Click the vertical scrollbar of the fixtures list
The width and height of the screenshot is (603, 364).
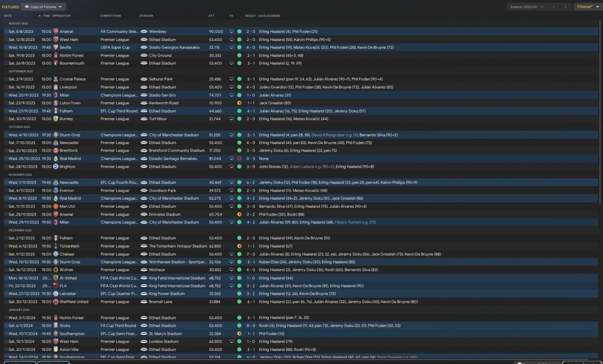pos(601,113)
